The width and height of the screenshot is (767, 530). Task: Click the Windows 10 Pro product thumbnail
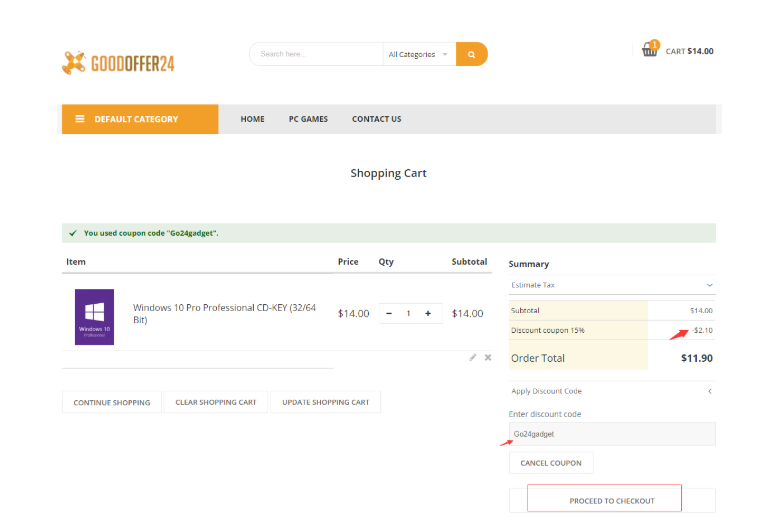coord(94,317)
